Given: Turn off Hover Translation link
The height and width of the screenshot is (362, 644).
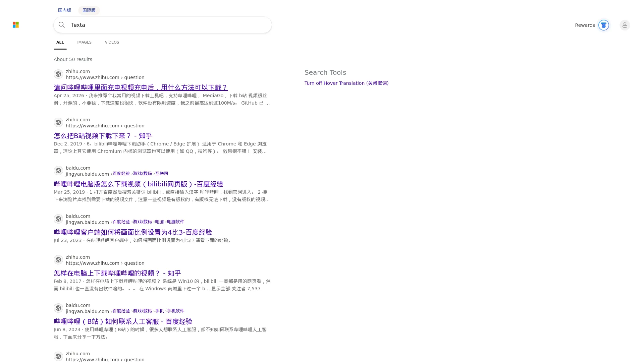Looking at the screenshot, I should pyautogui.click(x=346, y=83).
